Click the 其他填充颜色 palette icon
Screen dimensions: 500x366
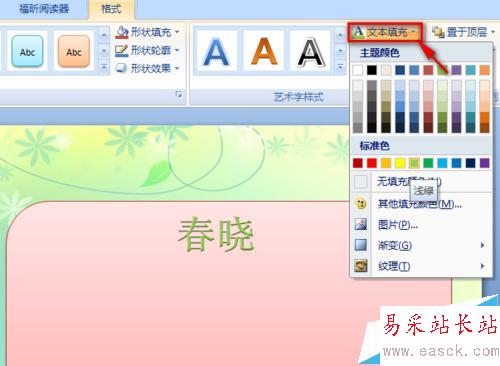pyautogui.click(x=361, y=204)
